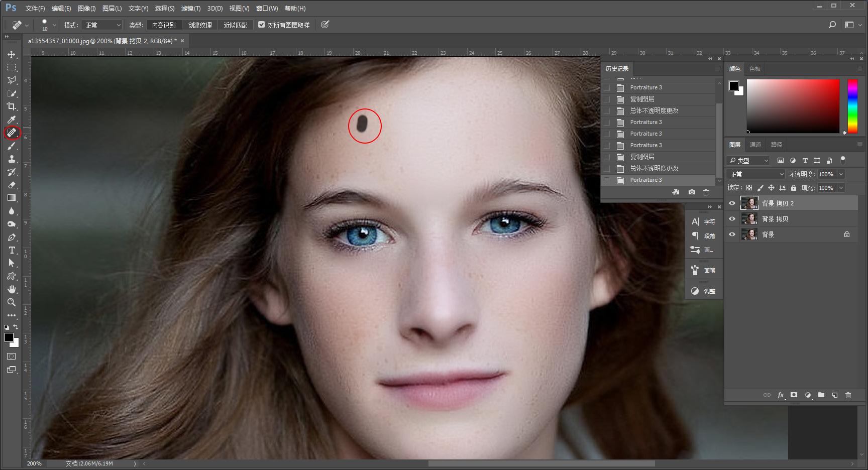The image size is (868, 470).
Task: Create new fill or adjustment layer
Action: pos(808,395)
